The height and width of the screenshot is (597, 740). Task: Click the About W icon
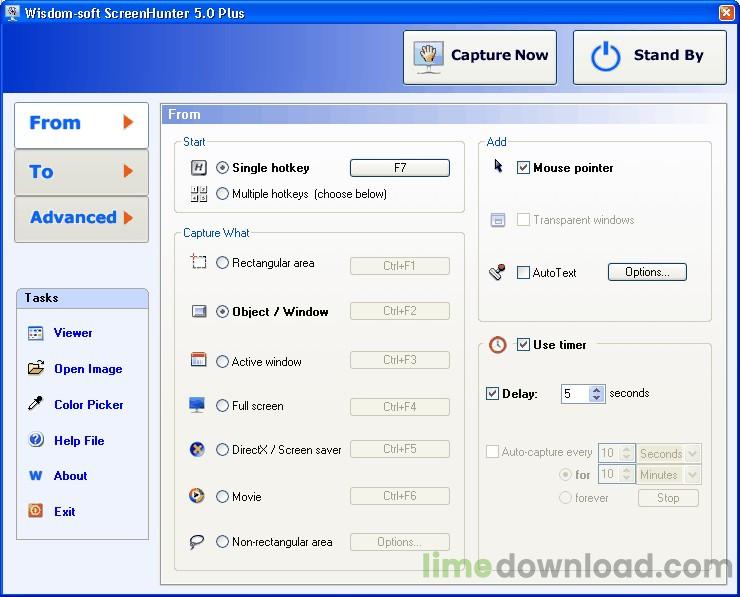point(36,476)
